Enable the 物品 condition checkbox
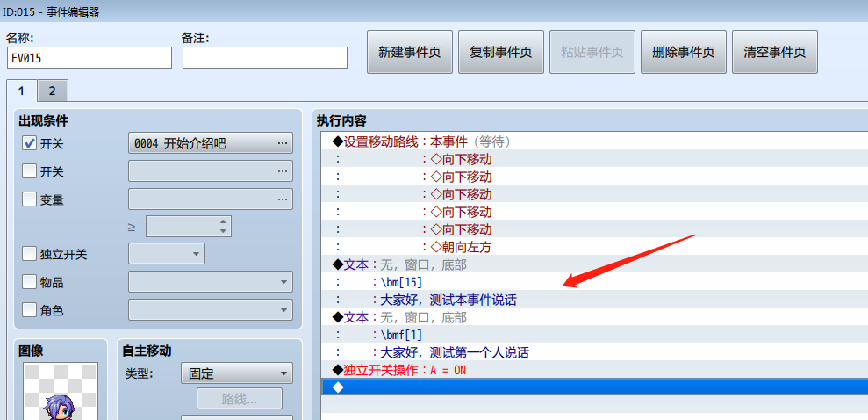 [29, 282]
